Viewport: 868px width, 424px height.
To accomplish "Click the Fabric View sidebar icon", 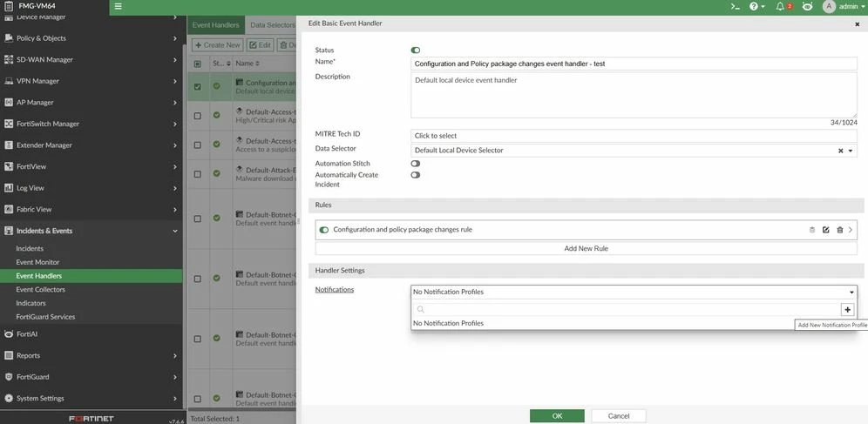I will pyautogui.click(x=9, y=210).
